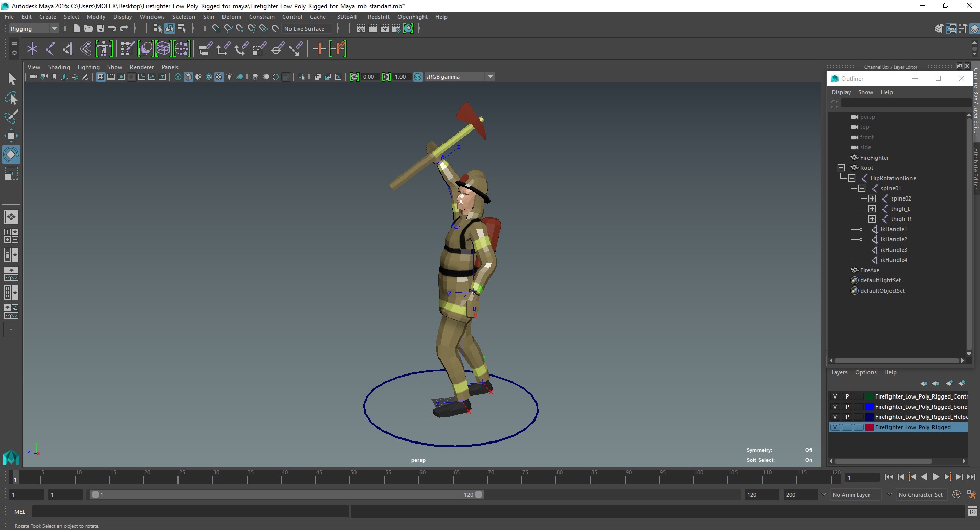Expand the thigh_L joint
980x530 pixels.
872,209
